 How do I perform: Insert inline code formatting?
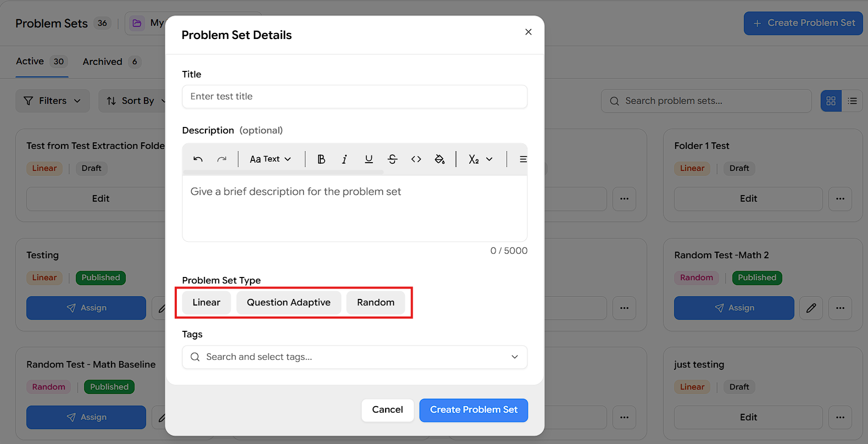(x=416, y=159)
